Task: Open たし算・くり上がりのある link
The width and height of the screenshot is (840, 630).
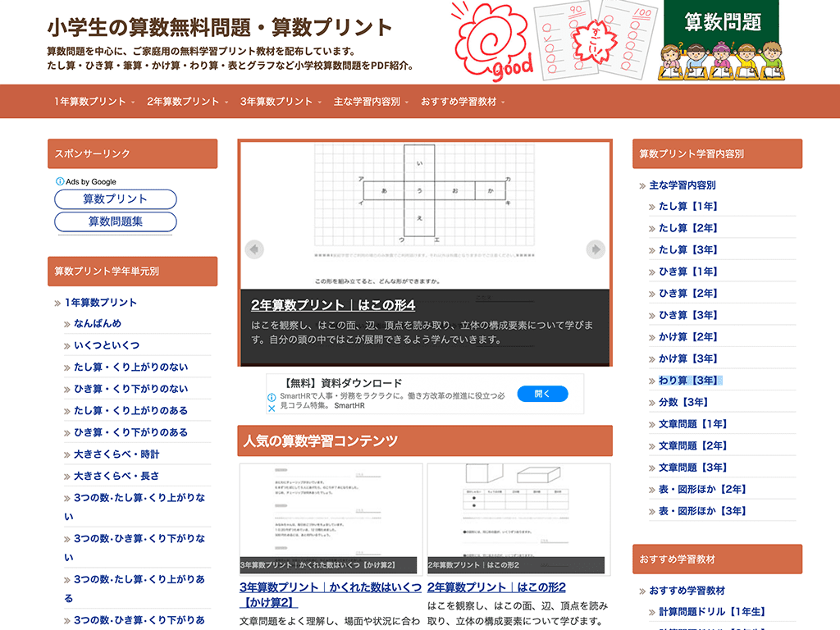Action: [x=130, y=411]
